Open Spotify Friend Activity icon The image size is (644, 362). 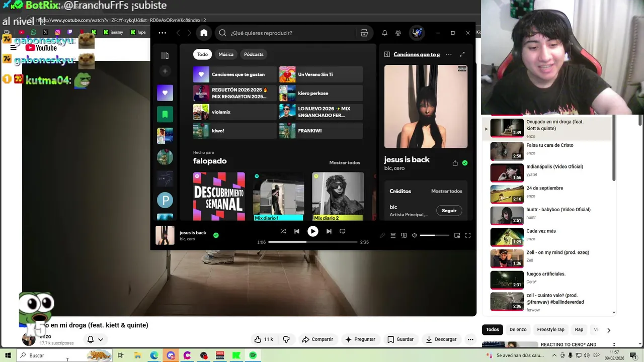point(398,33)
